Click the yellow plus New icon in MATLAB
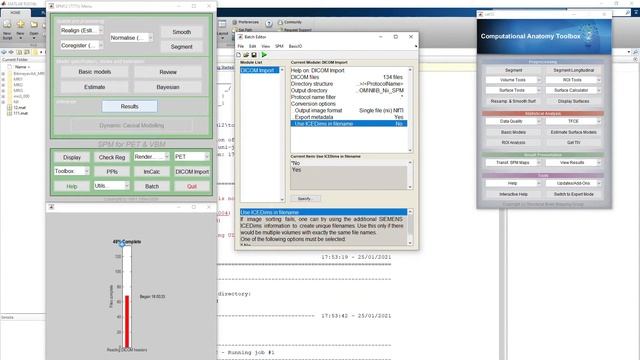This screenshot has height=360, width=640. (20, 25)
